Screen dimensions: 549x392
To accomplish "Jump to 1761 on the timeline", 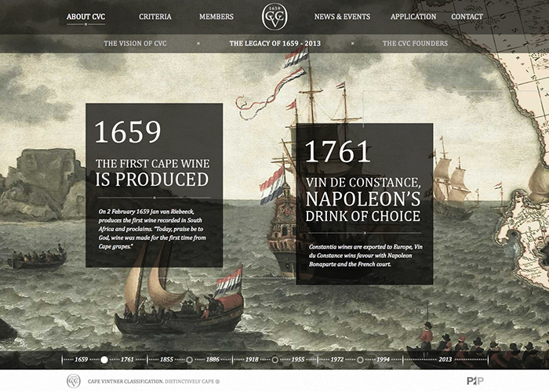I will (x=127, y=359).
